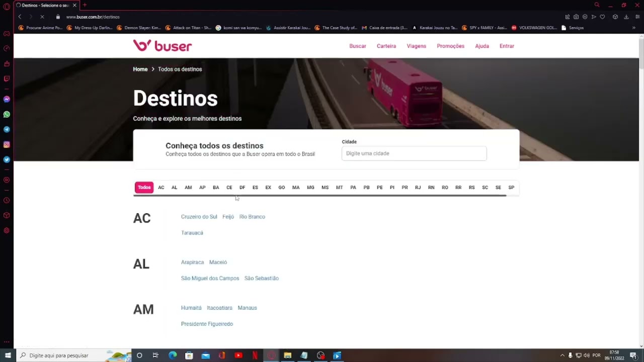Filter destinations by SP state
This screenshot has width=644, height=362.
(511, 188)
